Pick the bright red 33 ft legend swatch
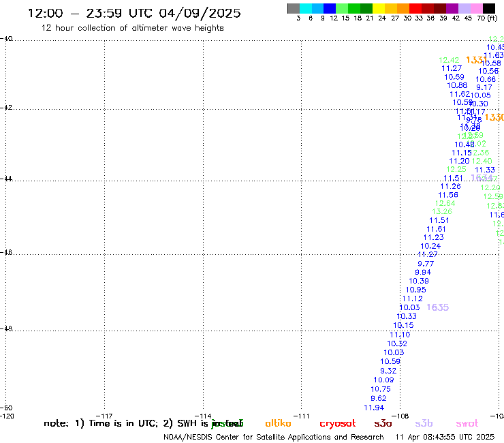504x443 pixels. tap(415, 8)
